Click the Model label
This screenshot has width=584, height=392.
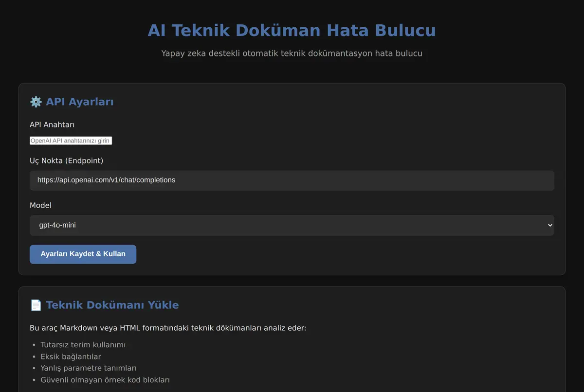coord(40,205)
